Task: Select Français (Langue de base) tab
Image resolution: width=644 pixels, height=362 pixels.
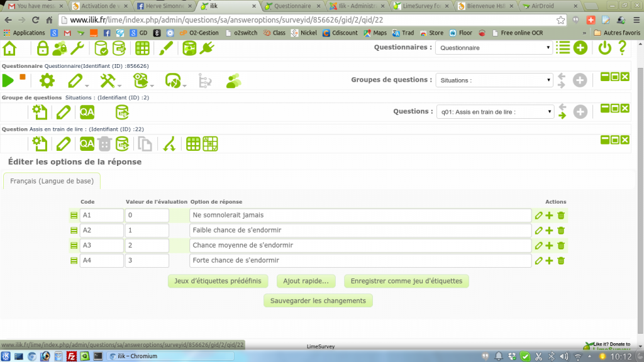Action: pos(52,181)
